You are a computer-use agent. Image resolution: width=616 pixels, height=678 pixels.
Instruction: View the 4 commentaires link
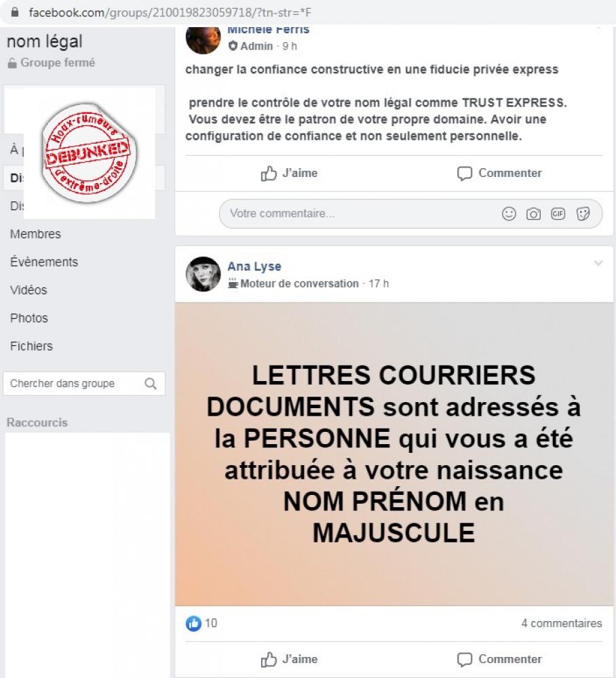pos(562,623)
